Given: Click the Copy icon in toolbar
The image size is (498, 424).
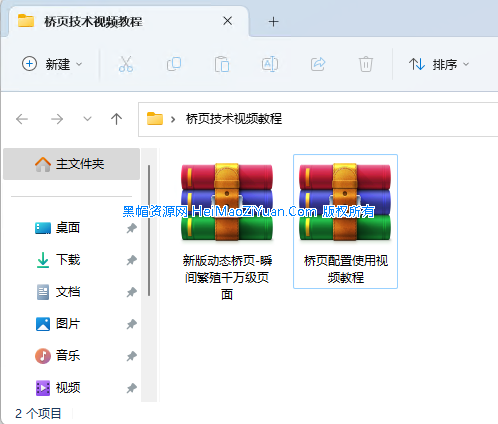Looking at the screenshot, I should 174,64.
